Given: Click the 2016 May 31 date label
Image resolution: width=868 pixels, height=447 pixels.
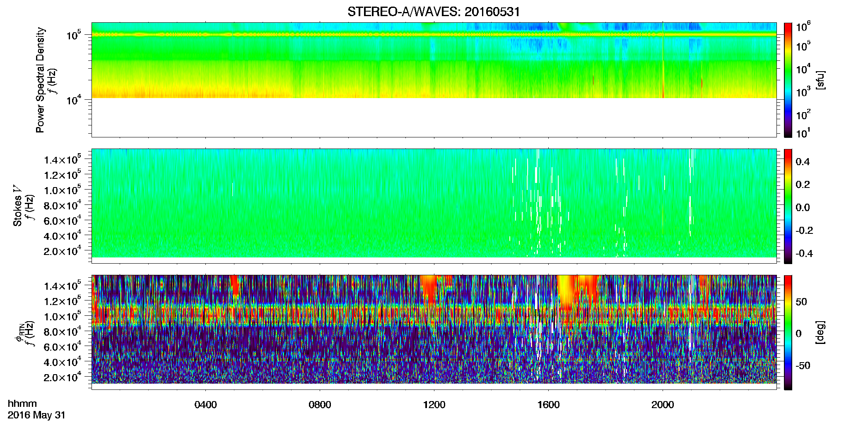Looking at the screenshot, I should 36,415.
